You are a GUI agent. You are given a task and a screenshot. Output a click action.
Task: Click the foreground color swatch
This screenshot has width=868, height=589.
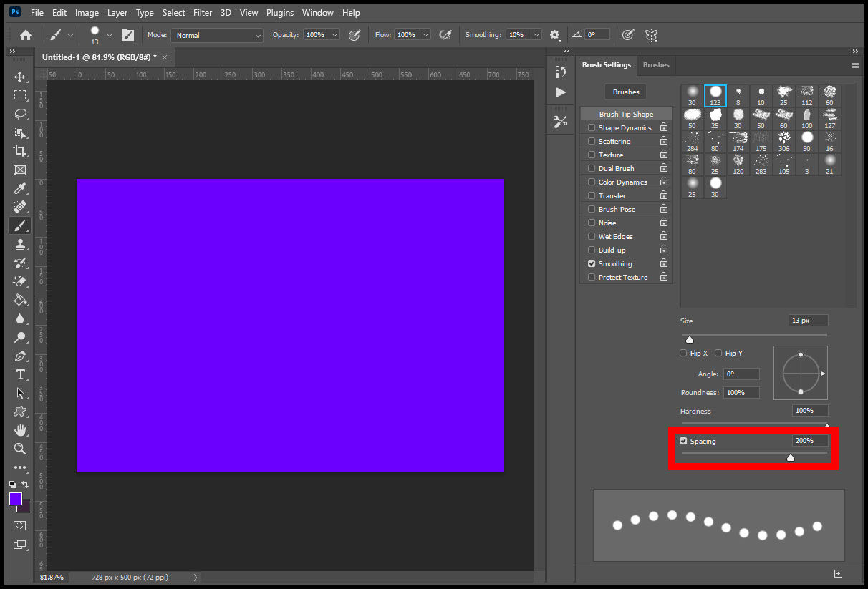16,500
